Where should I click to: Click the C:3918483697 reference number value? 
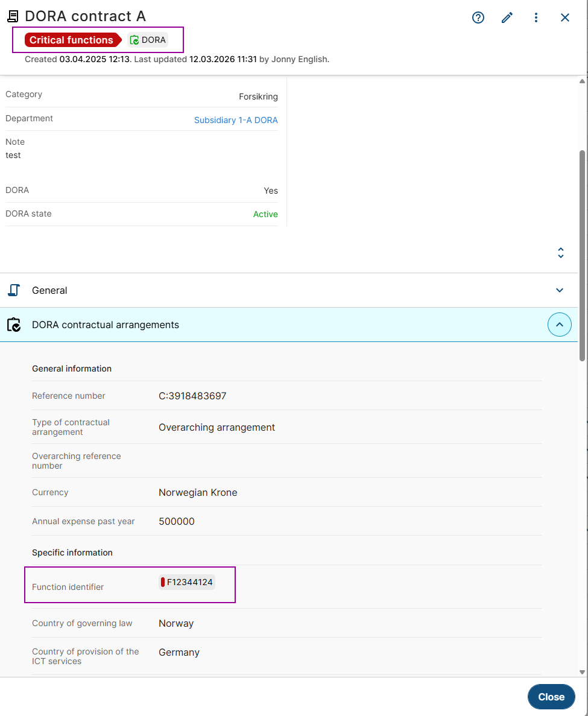click(x=192, y=396)
